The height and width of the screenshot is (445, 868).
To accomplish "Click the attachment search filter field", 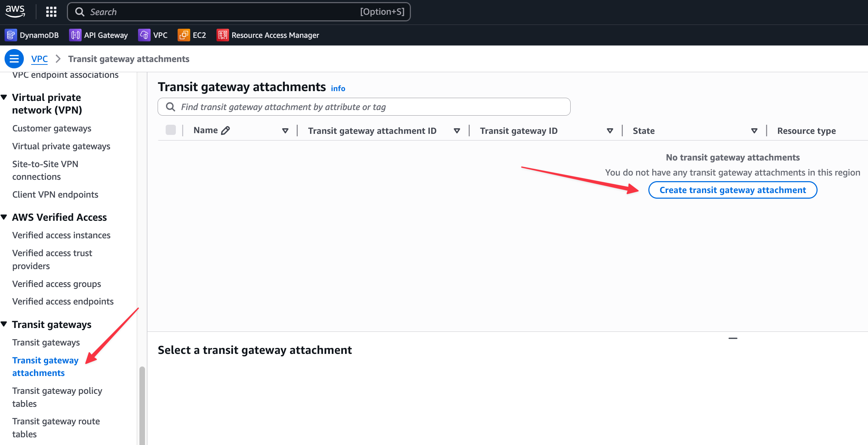I will pos(364,107).
